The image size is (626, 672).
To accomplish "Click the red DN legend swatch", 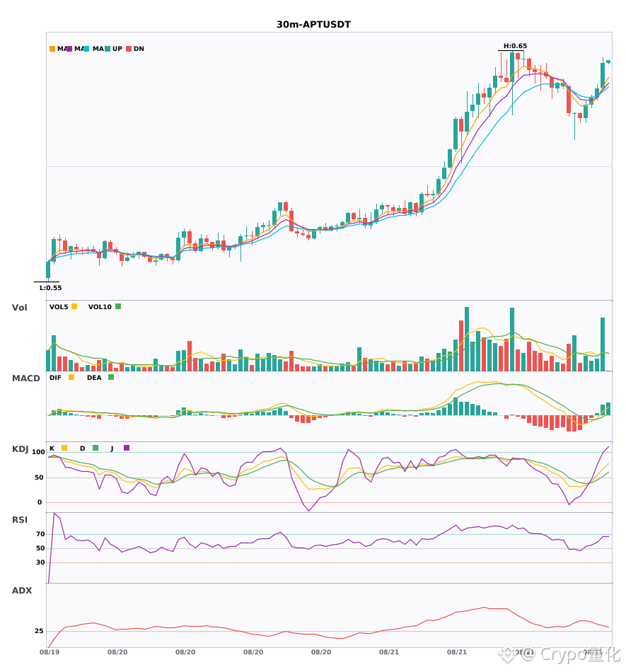I will [x=129, y=49].
